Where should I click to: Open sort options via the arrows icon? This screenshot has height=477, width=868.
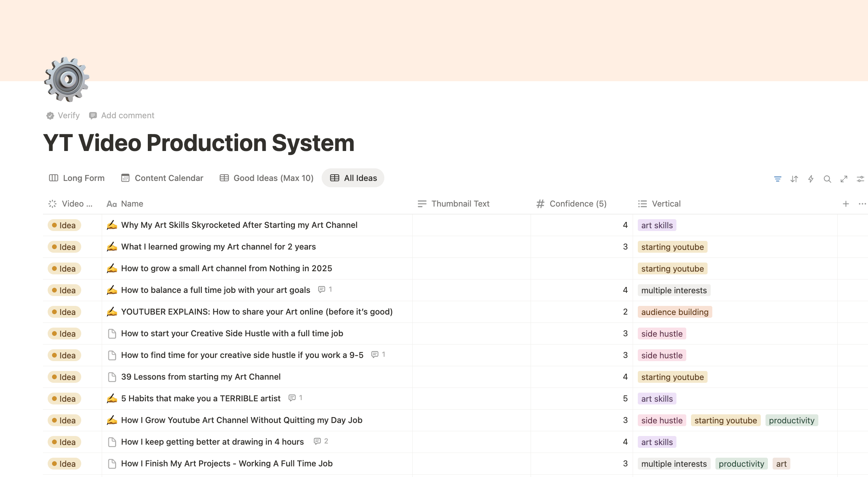click(794, 179)
